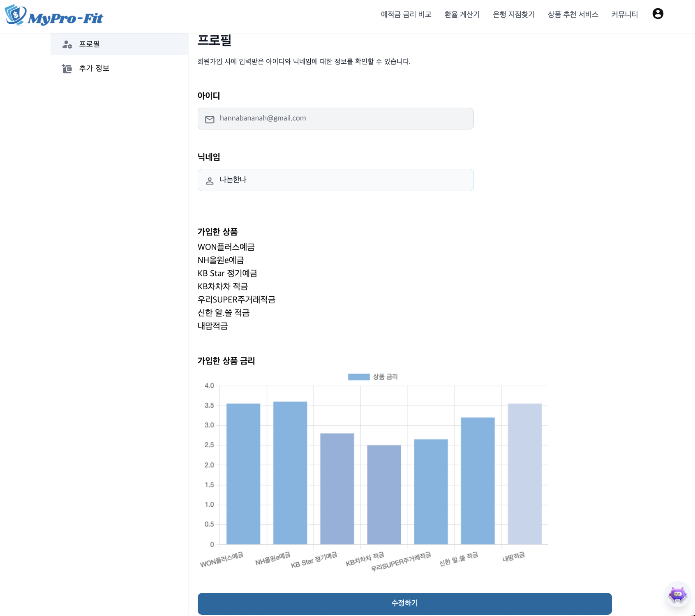Click the MyPro-Fit logo

[54, 15]
